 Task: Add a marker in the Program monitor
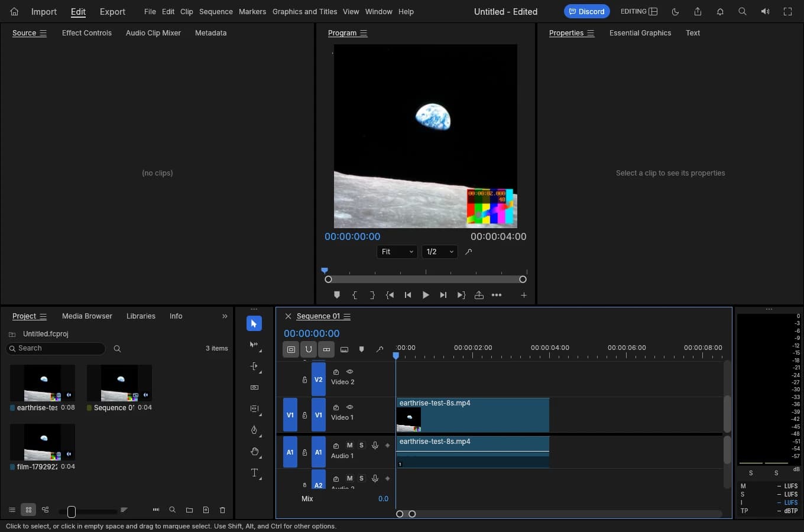tap(337, 295)
